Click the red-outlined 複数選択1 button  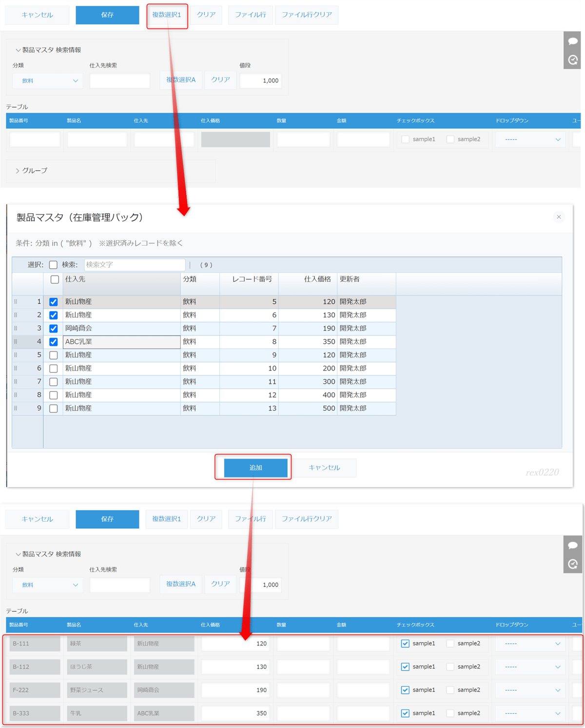pyautogui.click(x=167, y=15)
